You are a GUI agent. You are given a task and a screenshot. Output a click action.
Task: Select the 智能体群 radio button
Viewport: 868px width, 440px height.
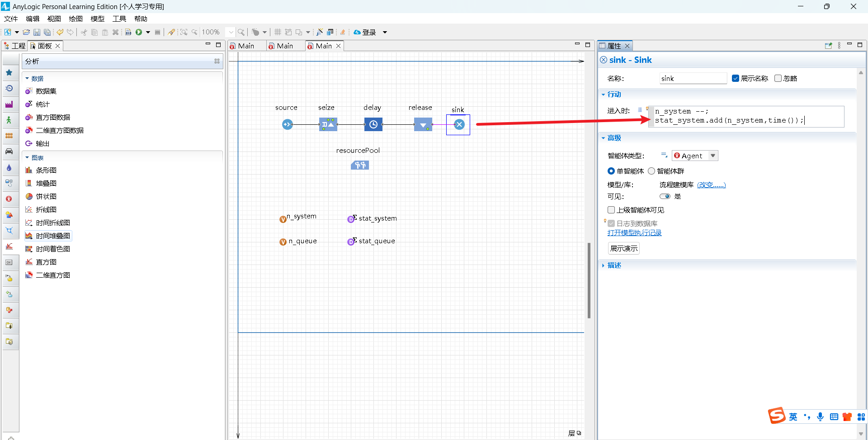click(x=651, y=171)
